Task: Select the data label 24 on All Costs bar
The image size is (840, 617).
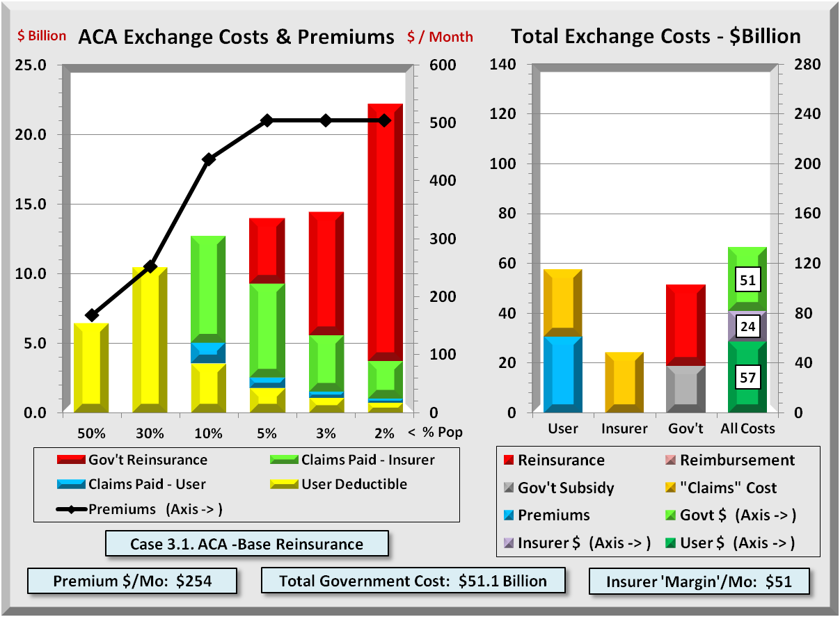Action: coord(747,326)
